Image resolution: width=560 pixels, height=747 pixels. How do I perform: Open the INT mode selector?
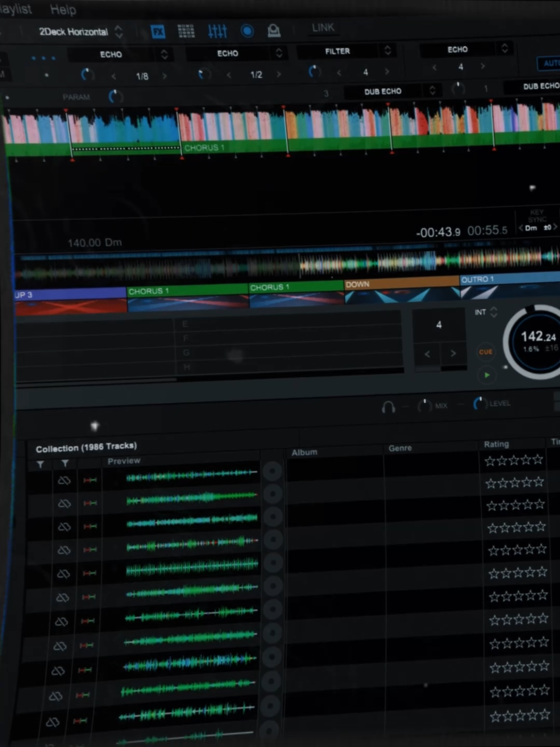(486, 312)
